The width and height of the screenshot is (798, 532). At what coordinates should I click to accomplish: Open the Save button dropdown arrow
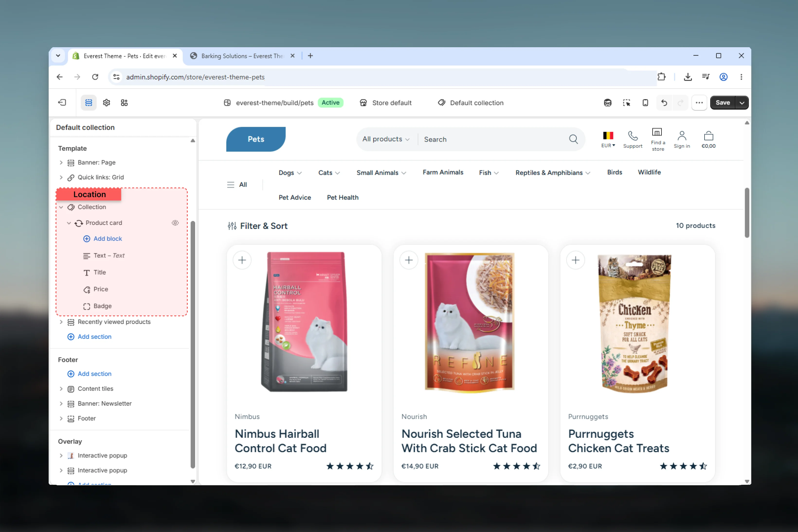point(742,102)
